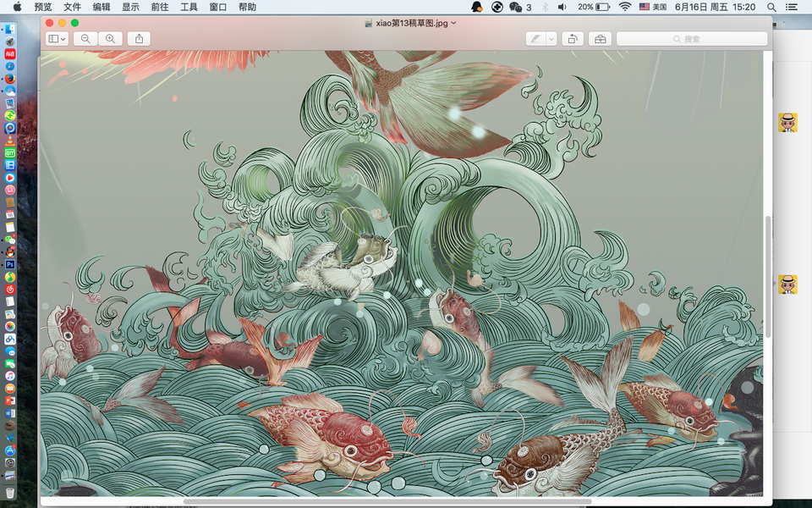The height and width of the screenshot is (508, 812).
Task: Open the sidebar view mode dropdown
Action: pyautogui.click(x=57, y=39)
